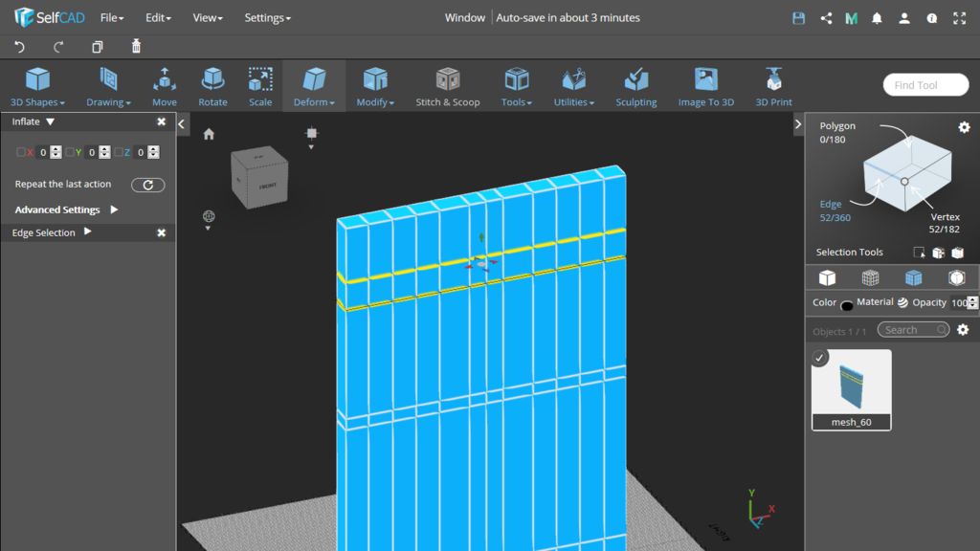Expand Advanced Settings section
The image size is (980, 551).
pos(114,209)
